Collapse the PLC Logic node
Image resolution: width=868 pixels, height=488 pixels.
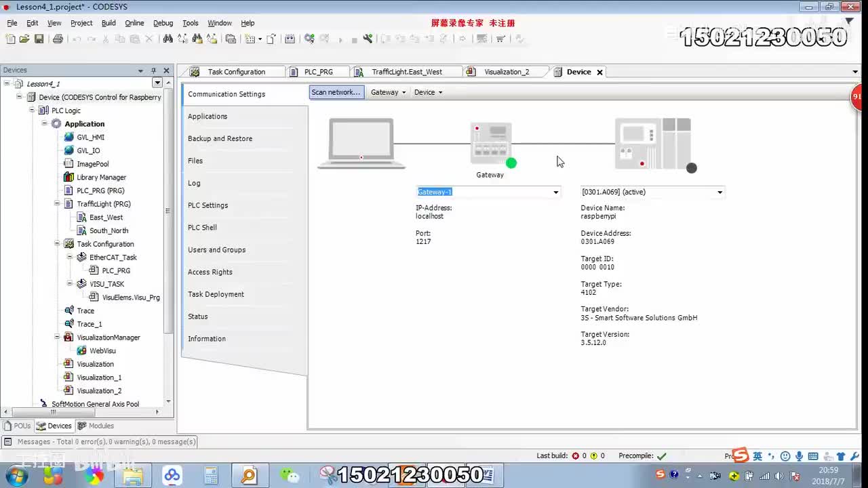[32, 110]
